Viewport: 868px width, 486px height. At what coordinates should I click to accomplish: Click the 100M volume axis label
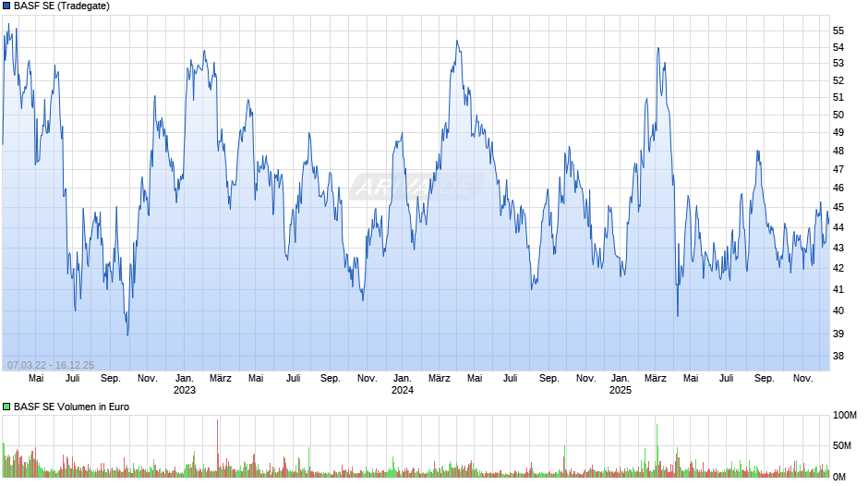845,416
